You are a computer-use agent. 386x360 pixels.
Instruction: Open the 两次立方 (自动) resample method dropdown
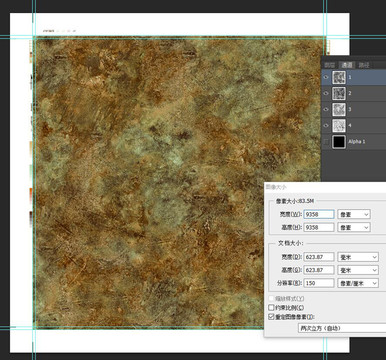342,328
